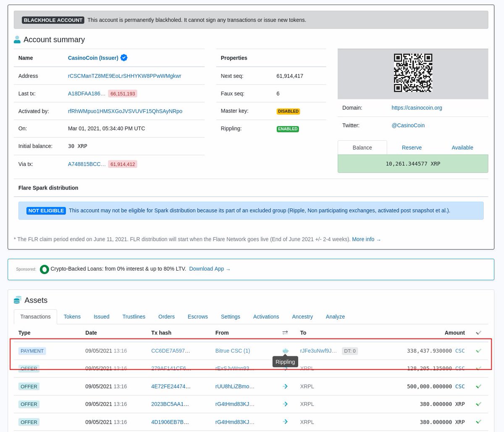
Task: Click the Date column header
Action: click(x=91, y=332)
